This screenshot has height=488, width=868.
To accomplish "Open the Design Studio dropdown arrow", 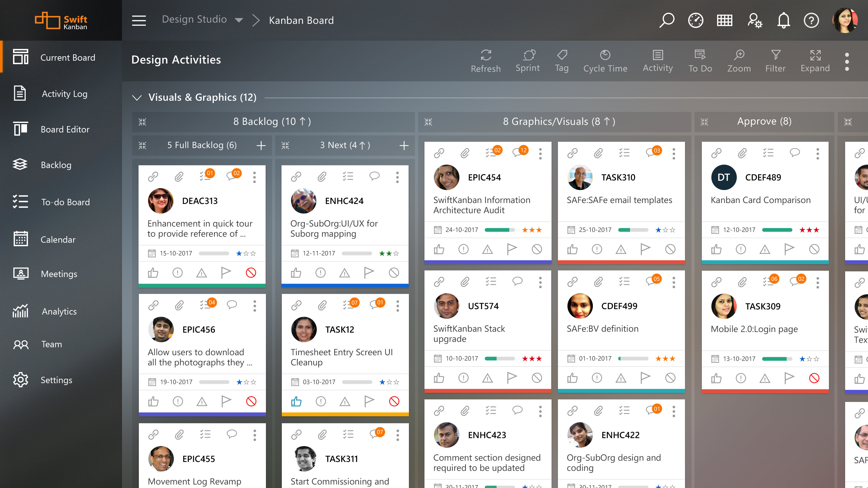I will coord(239,20).
